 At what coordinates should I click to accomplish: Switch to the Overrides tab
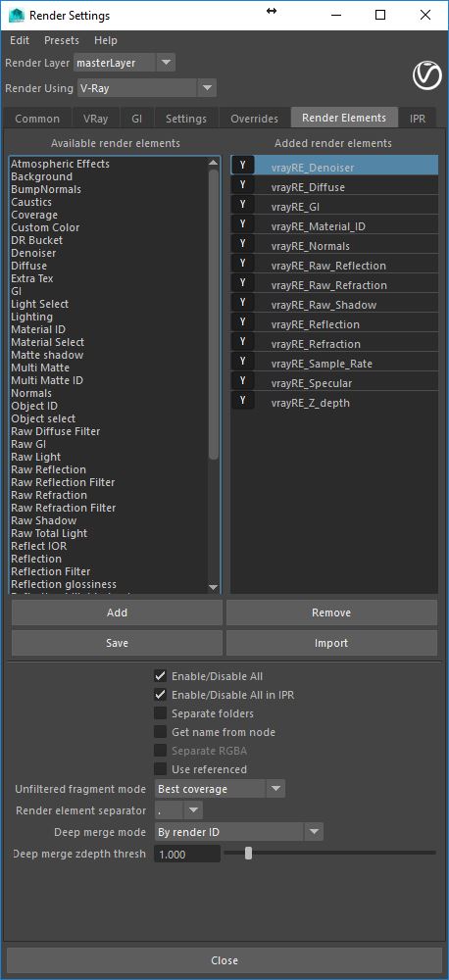255,119
